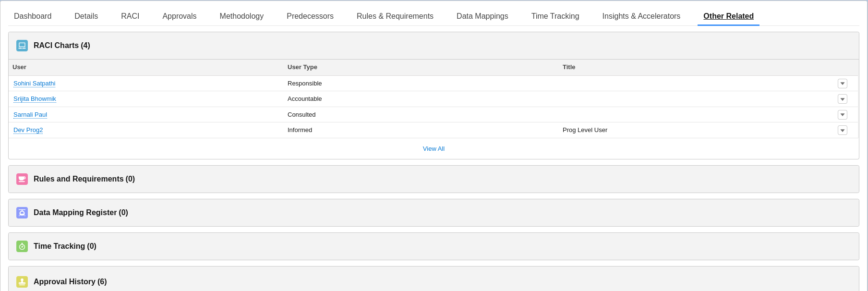Viewport: 868px width, 291px height.
Task: Open Dev Prog2 user link
Action: tap(28, 130)
